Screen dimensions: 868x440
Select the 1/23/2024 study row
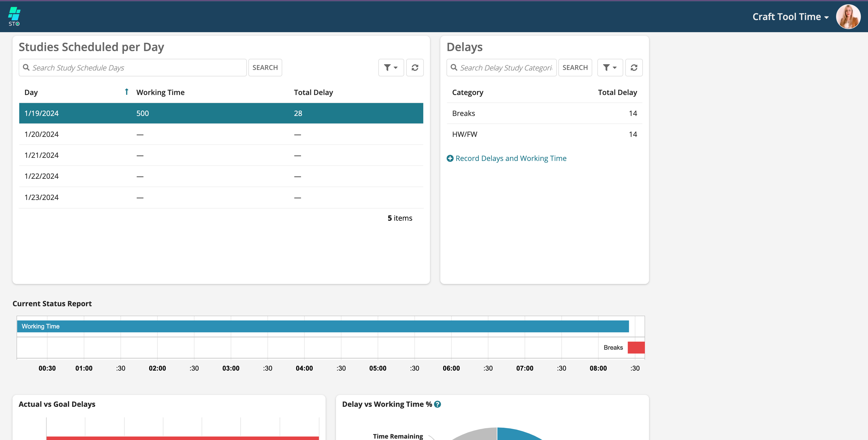pos(221,197)
